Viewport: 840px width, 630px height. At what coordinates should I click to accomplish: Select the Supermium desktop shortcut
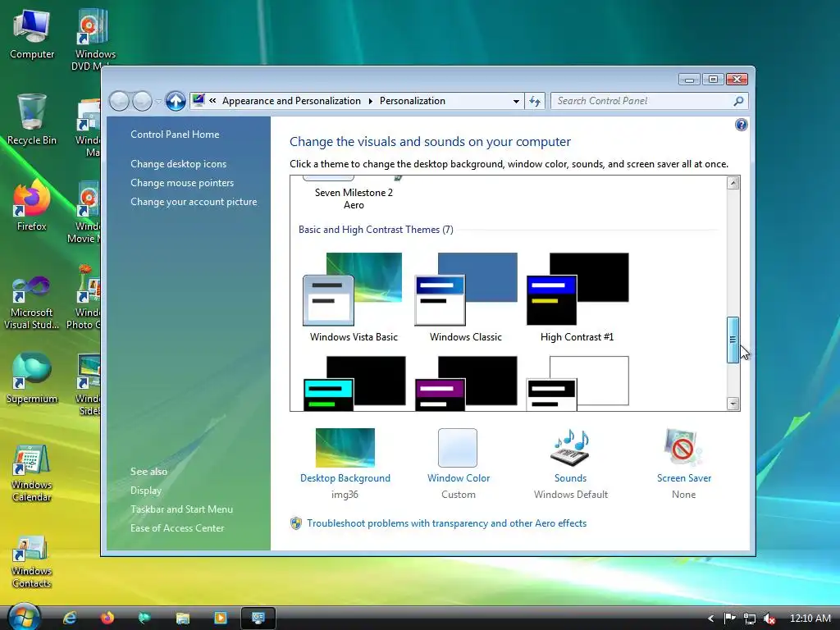click(x=32, y=378)
